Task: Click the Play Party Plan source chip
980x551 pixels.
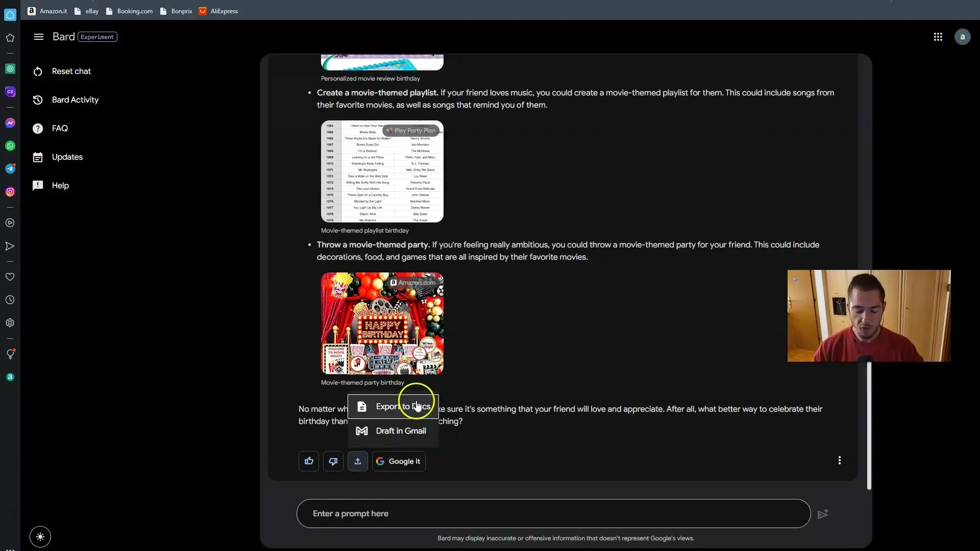Action: point(411,131)
